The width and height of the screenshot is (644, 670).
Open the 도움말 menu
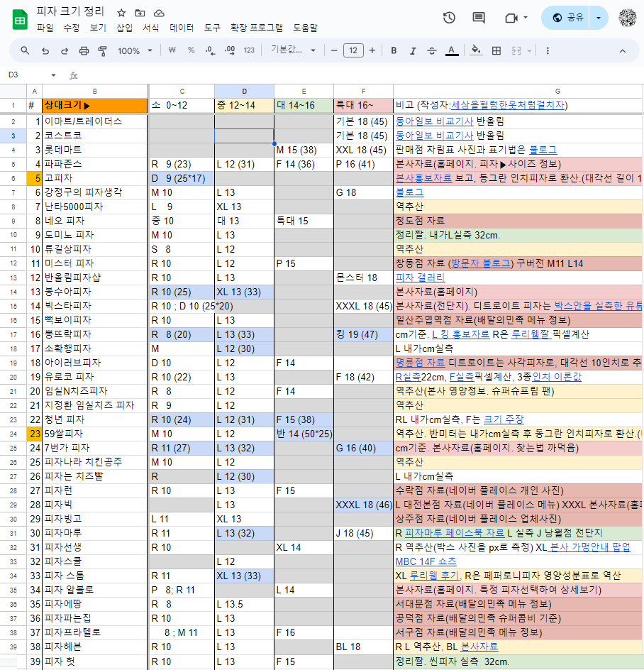point(306,28)
